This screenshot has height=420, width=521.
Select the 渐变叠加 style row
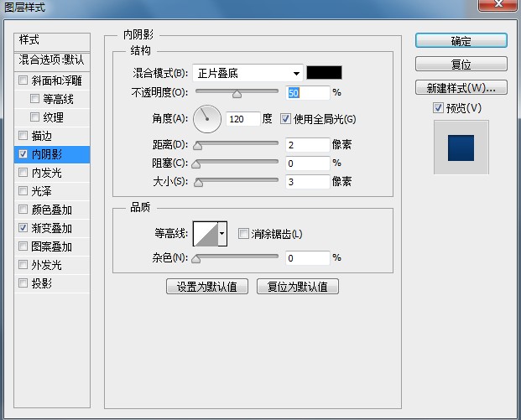pos(52,228)
